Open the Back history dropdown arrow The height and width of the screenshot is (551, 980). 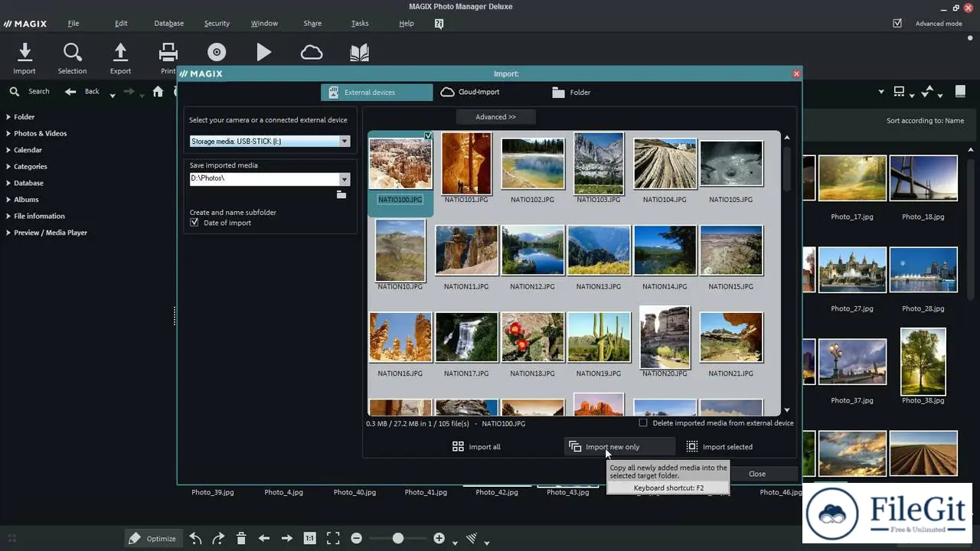[x=113, y=96]
